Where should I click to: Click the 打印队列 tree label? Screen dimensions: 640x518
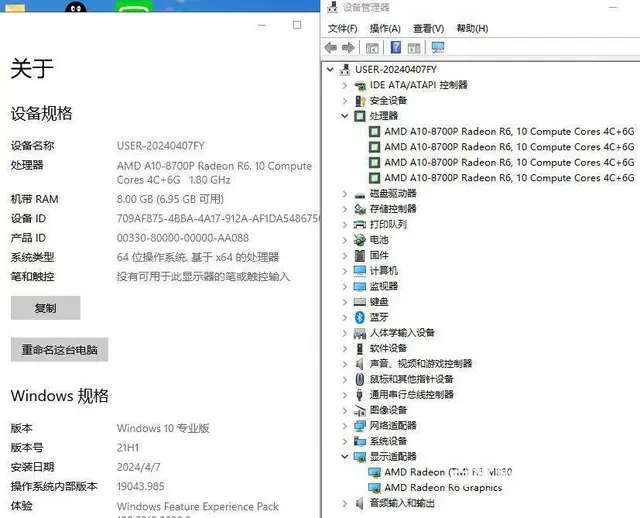click(x=388, y=225)
